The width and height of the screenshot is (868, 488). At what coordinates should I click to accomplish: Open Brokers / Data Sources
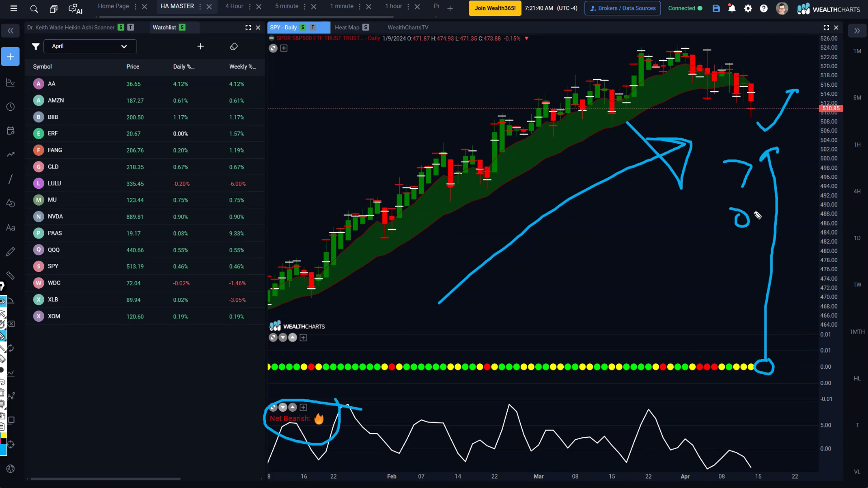(x=623, y=8)
